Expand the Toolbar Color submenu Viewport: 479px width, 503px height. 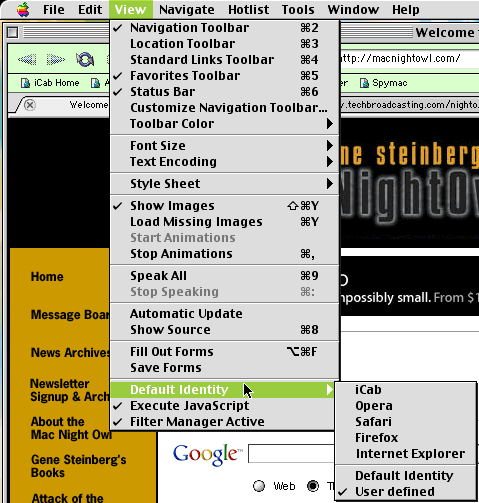[225, 124]
